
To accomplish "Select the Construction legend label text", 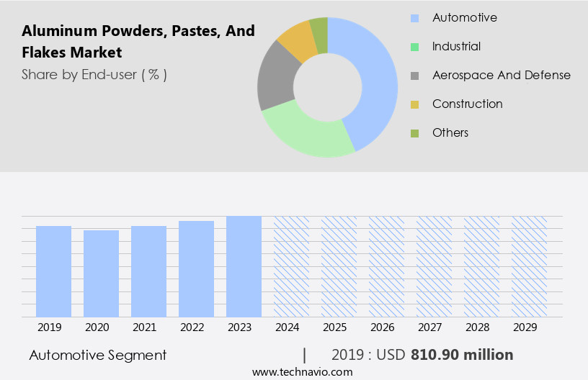I will point(467,104).
